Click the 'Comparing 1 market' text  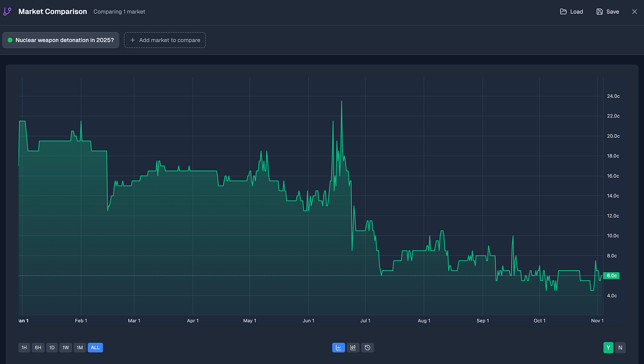tap(119, 11)
